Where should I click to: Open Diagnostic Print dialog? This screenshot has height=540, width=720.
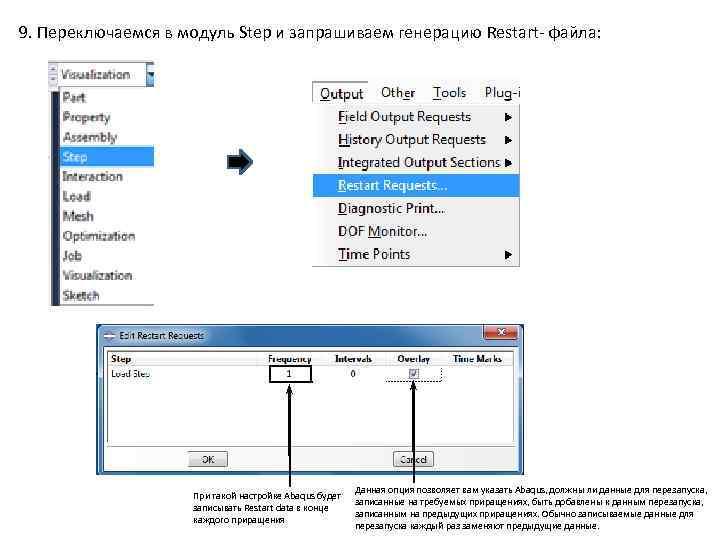point(416,208)
